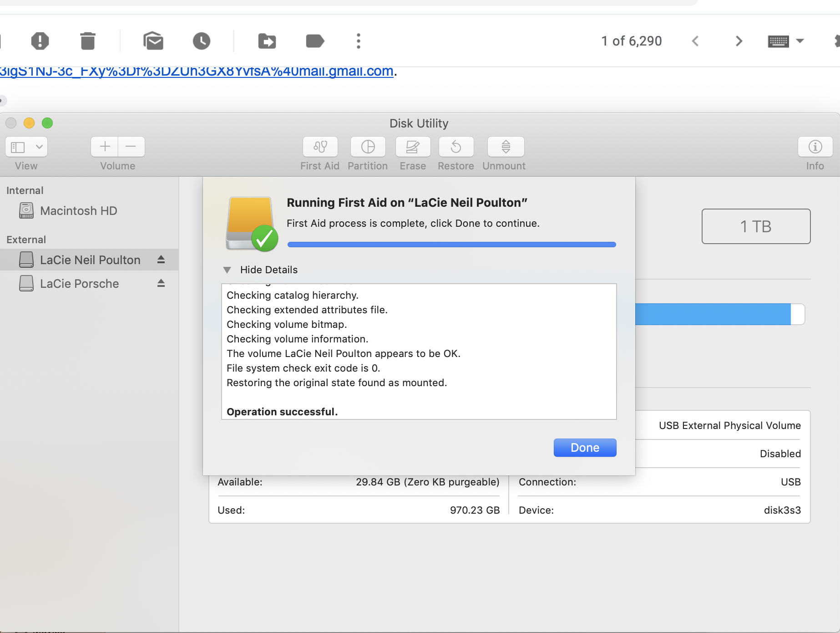840x633 pixels.
Task: Click the Gmail snooze clock icon
Action: pyautogui.click(x=202, y=41)
